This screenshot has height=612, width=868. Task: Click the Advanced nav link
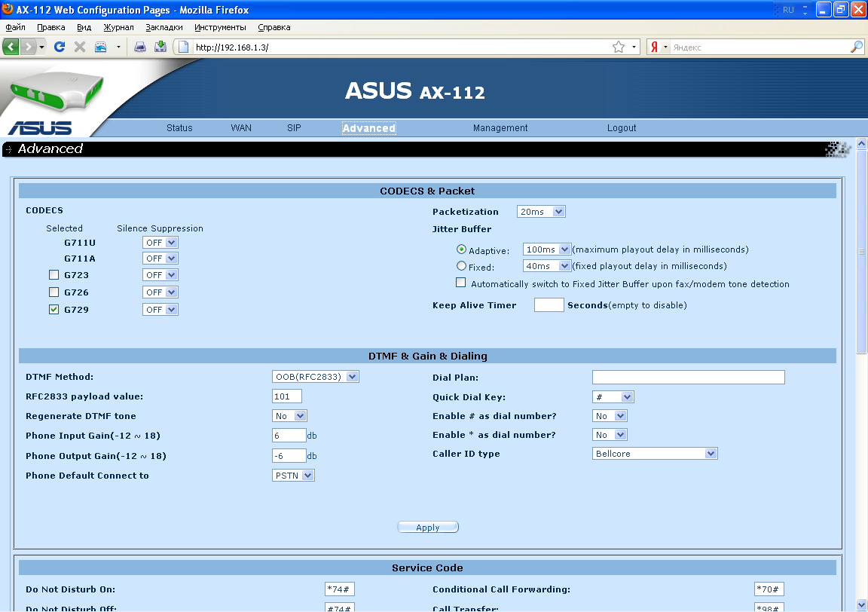368,128
